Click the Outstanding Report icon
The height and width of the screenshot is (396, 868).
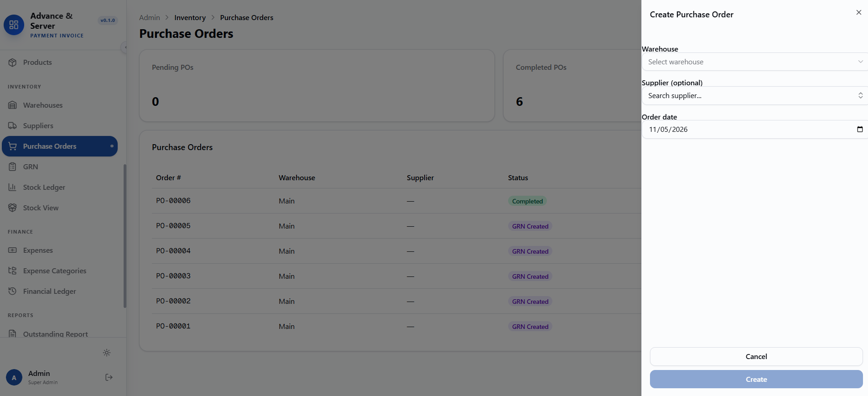(x=12, y=334)
